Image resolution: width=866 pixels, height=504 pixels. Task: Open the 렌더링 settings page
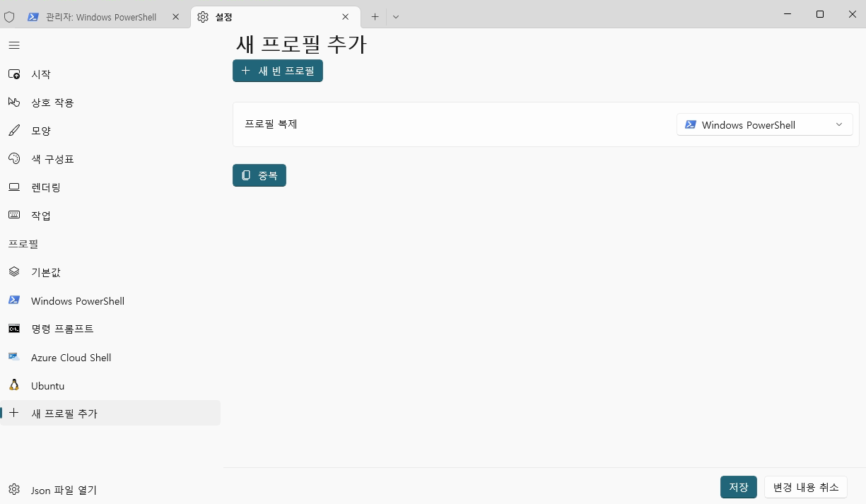pos(110,187)
